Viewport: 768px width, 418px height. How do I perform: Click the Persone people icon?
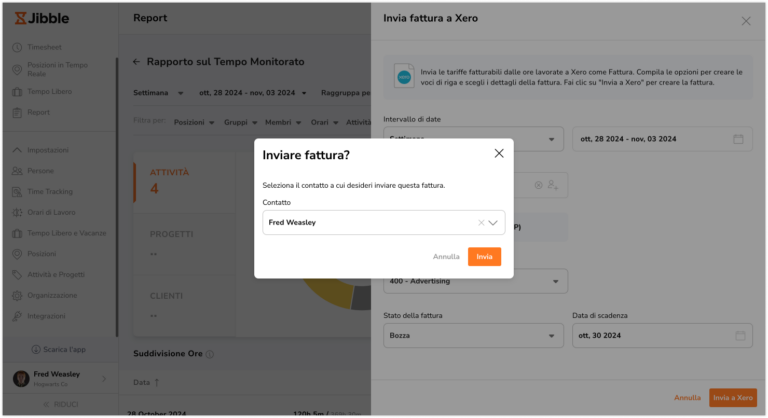pyautogui.click(x=17, y=171)
